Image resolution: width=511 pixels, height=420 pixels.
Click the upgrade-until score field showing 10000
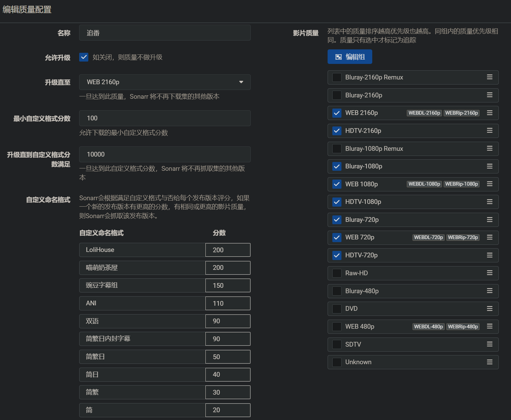coord(165,154)
